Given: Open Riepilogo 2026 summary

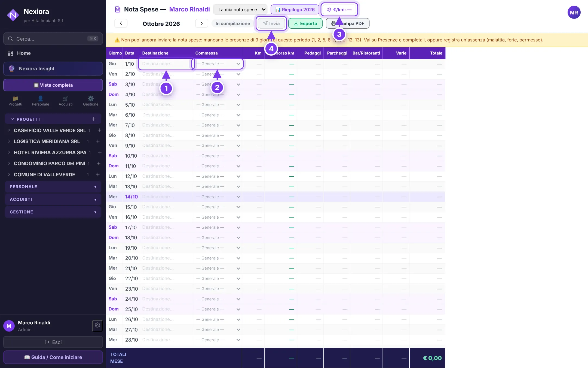Looking at the screenshot, I should 295,10.
